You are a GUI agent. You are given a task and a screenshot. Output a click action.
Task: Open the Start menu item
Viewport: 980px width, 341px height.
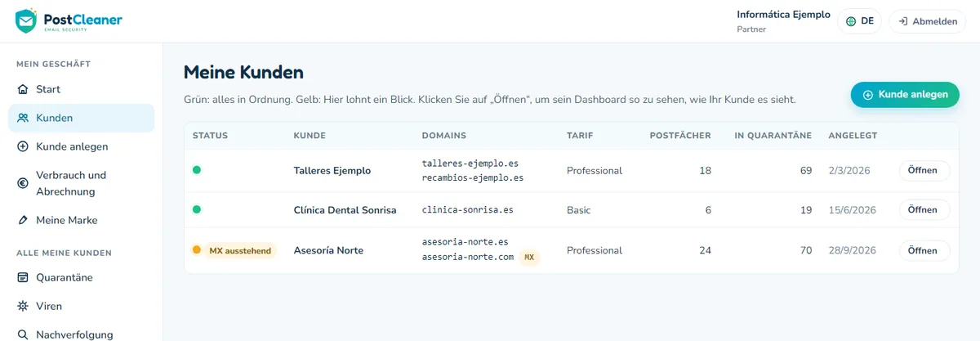tap(82, 89)
